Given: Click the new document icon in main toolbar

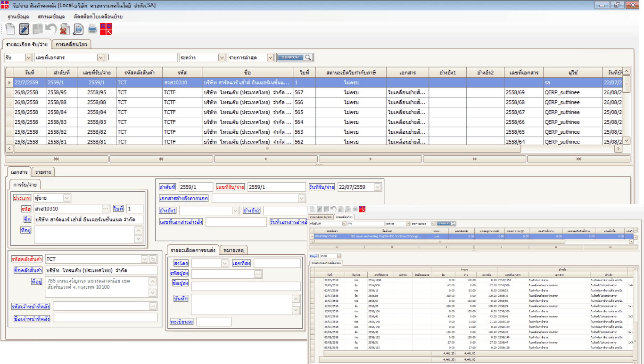Looking at the screenshot, I should 10,29.
